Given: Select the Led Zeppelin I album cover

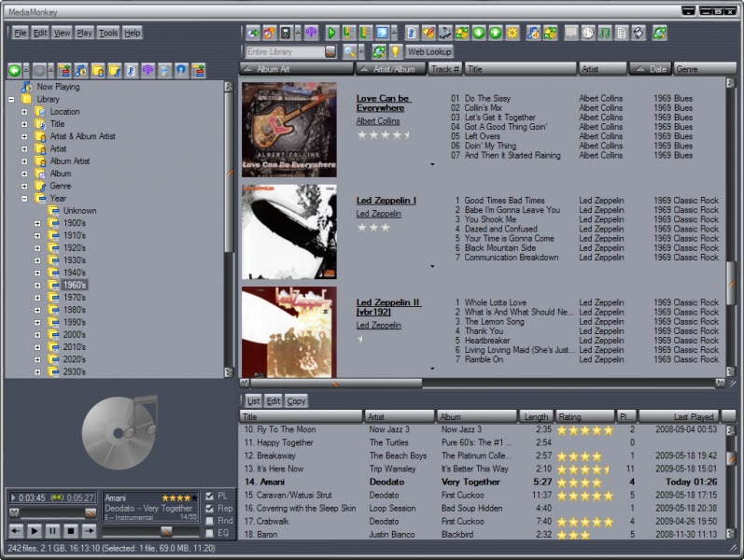Looking at the screenshot, I should [288, 231].
